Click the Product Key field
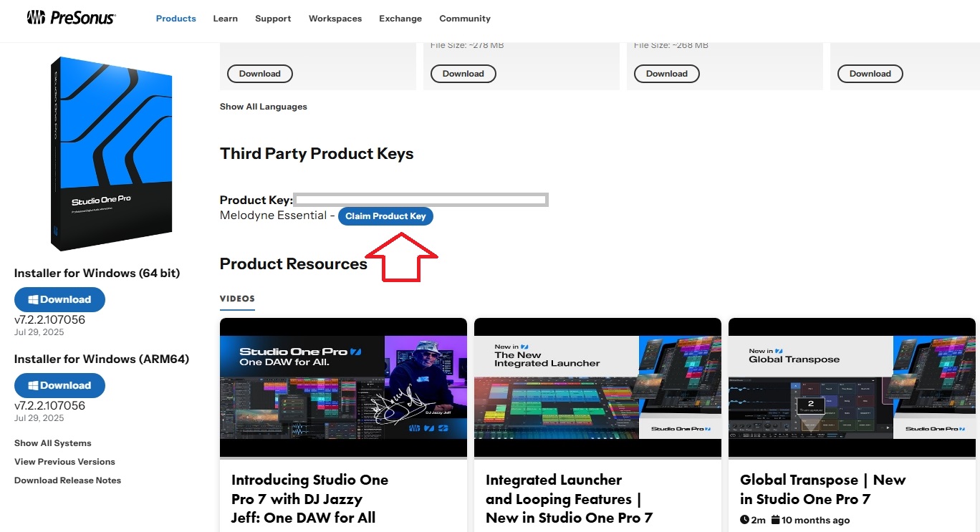 (421, 200)
